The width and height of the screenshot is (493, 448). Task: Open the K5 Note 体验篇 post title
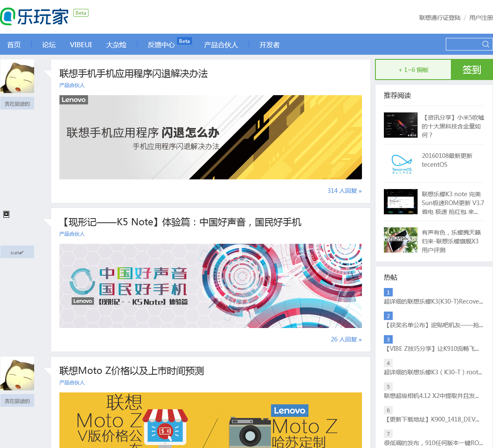[x=180, y=222]
